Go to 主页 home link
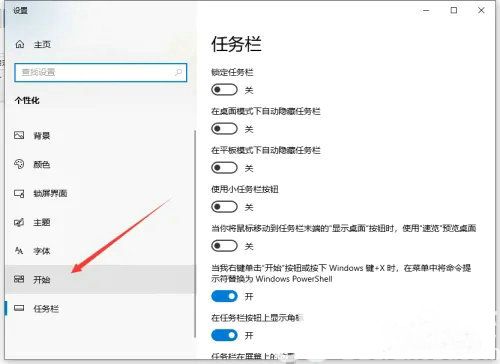Screen dimensions: 500x364 point(42,44)
